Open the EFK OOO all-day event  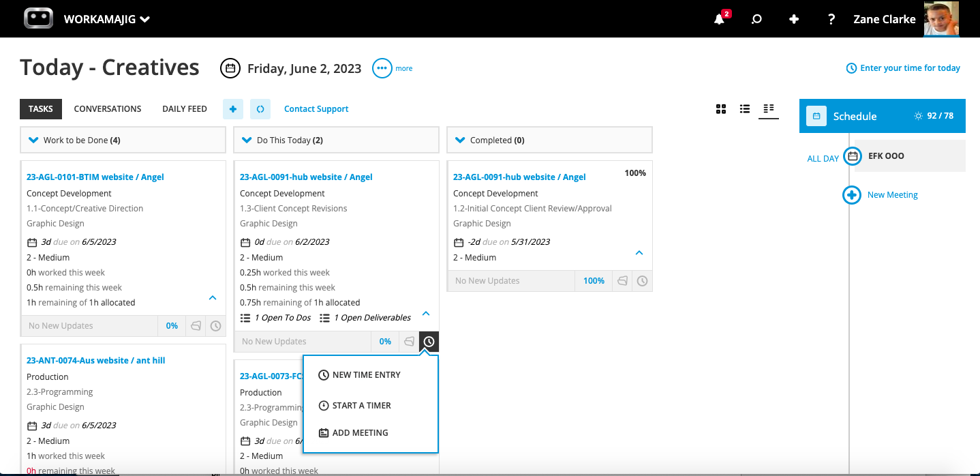pyautogui.click(x=910, y=155)
